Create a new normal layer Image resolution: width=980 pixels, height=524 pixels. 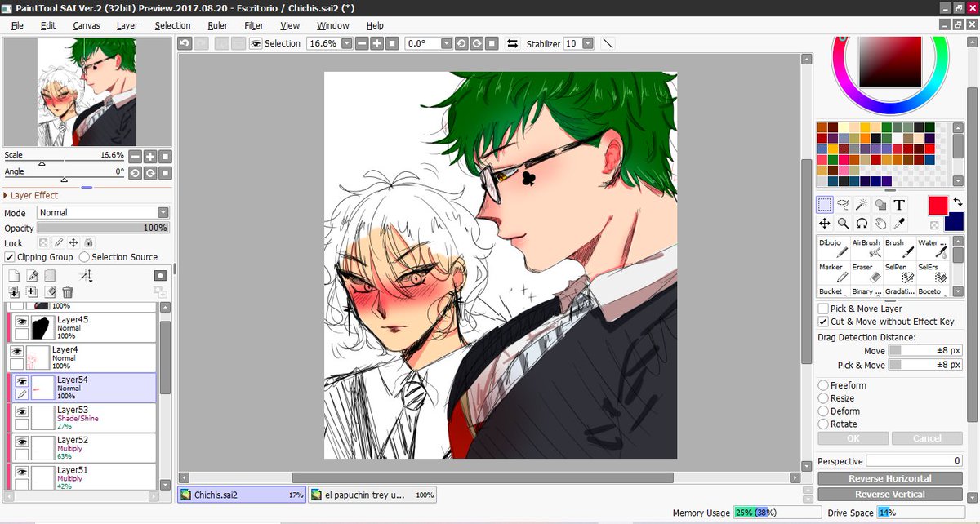[14, 276]
